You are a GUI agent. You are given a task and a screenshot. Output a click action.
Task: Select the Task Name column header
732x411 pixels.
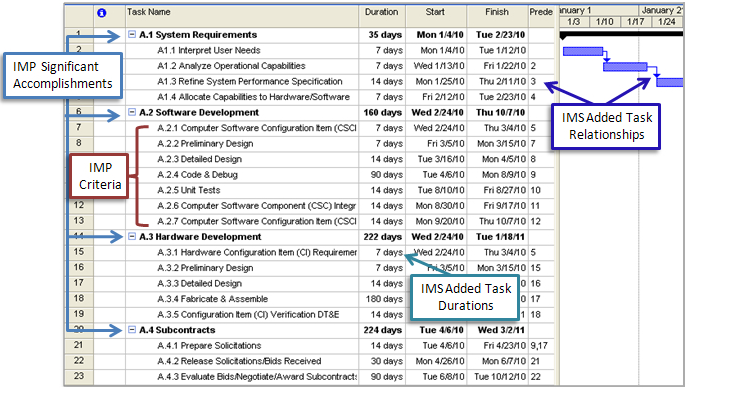[x=240, y=14]
